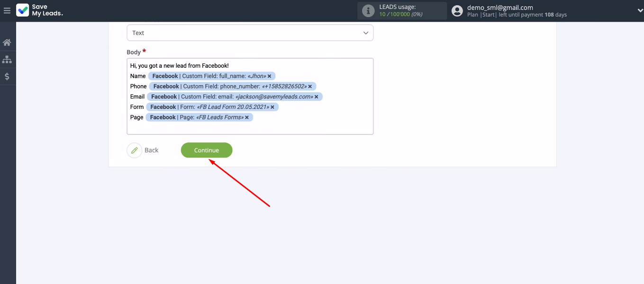Click the demo_sml@gmail.com account name

pyautogui.click(x=500, y=8)
